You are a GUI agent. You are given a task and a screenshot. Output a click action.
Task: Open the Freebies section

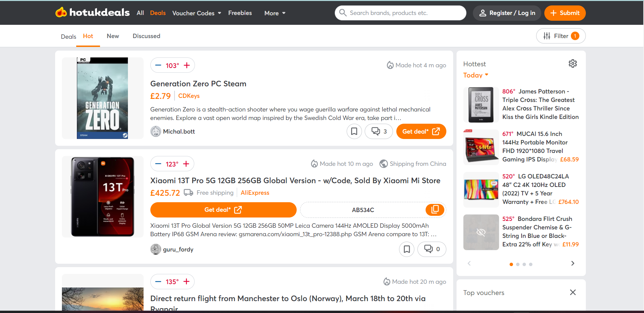click(x=240, y=13)
